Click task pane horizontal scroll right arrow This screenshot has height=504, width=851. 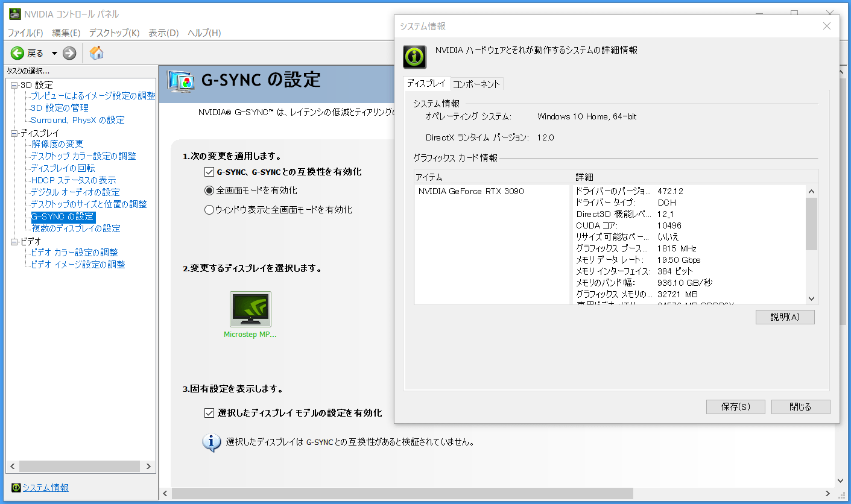pos(148,467)
